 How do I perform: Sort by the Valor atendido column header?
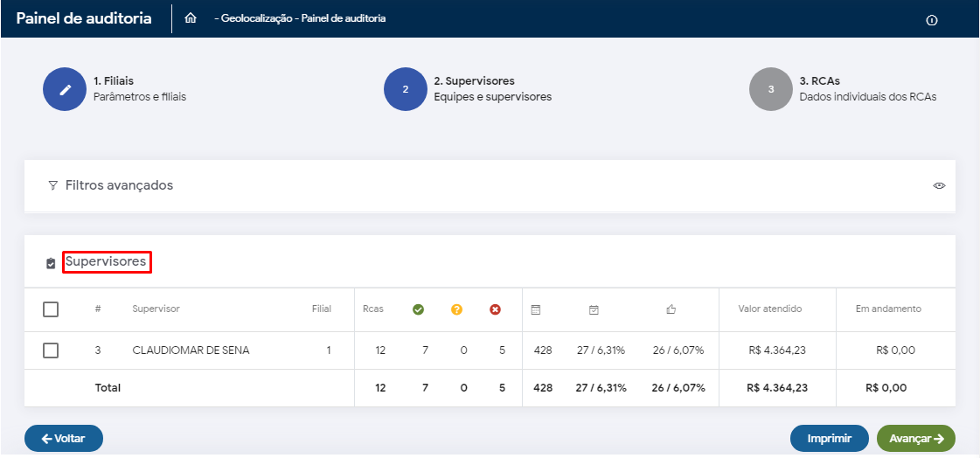[771, 309]
